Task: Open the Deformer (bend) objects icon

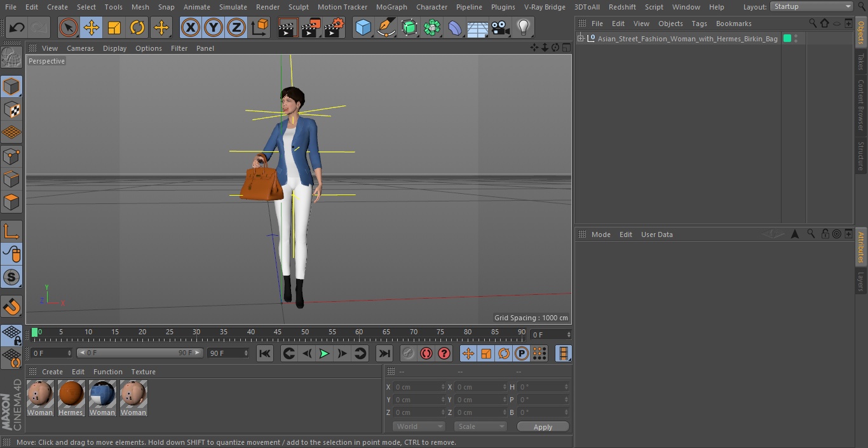Action: click(454, 27)
